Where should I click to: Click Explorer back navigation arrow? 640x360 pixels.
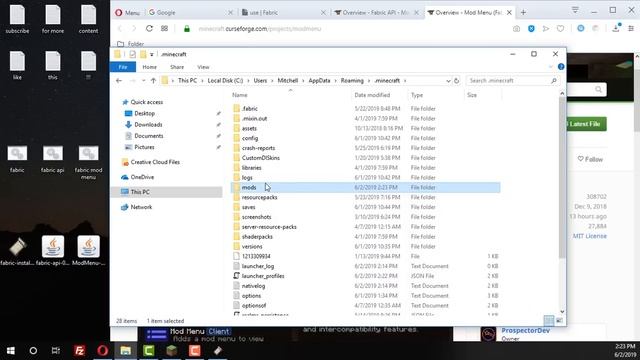[119, 81]
